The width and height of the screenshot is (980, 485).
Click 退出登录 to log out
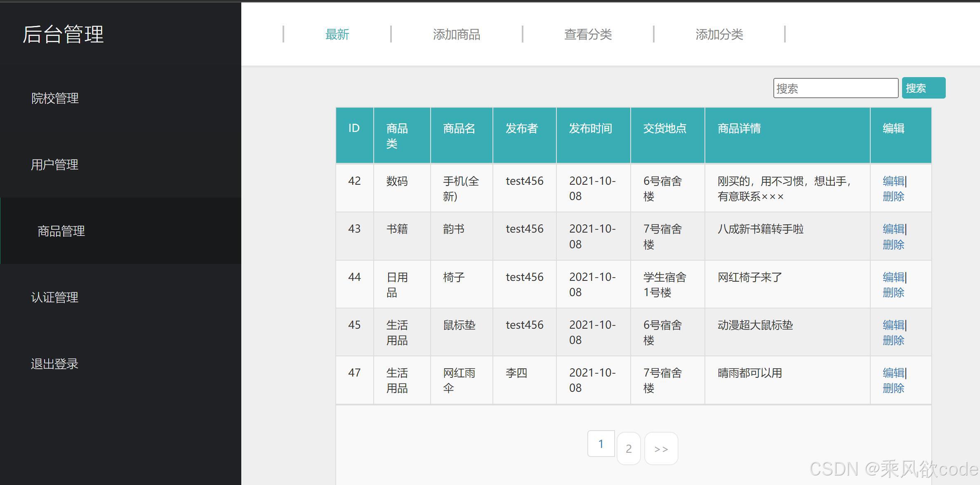click(x=54, y=364)
